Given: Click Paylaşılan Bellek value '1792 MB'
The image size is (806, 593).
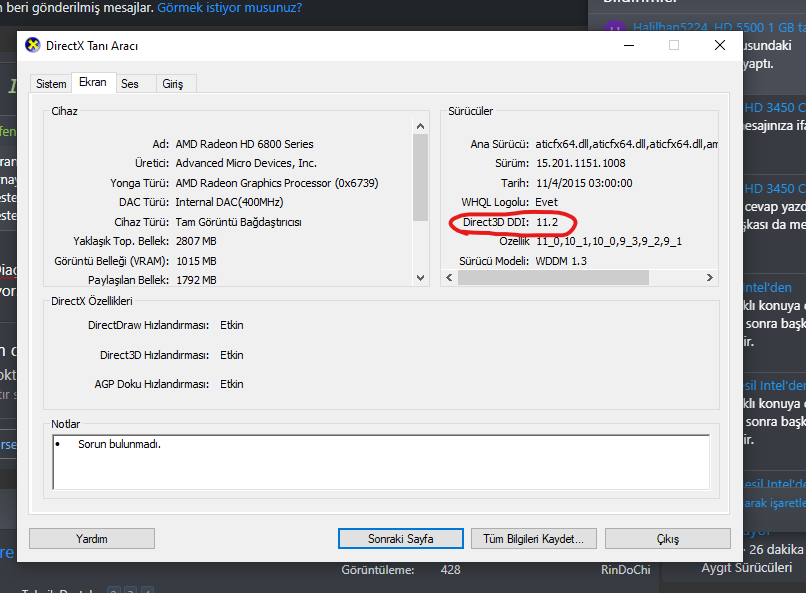Looking at the screenshot, I should (x=196, y=280).
